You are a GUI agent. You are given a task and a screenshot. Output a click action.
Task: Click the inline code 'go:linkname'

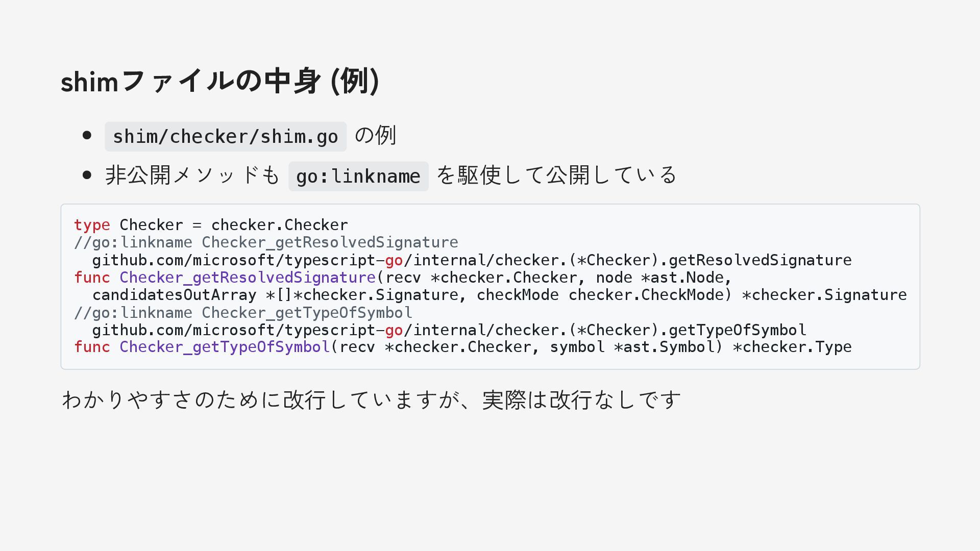tap(358, 177)
